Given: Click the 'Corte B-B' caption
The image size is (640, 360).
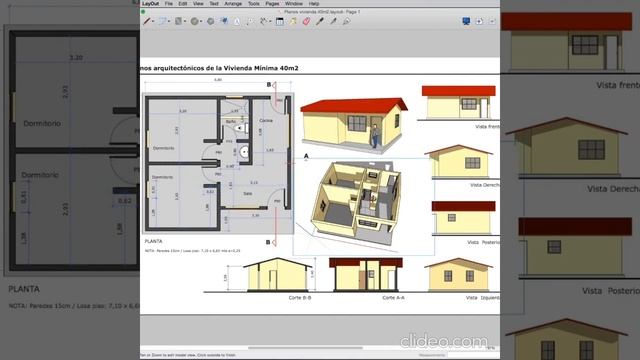Looking at the screenshot, I should [x=300, y=298].
